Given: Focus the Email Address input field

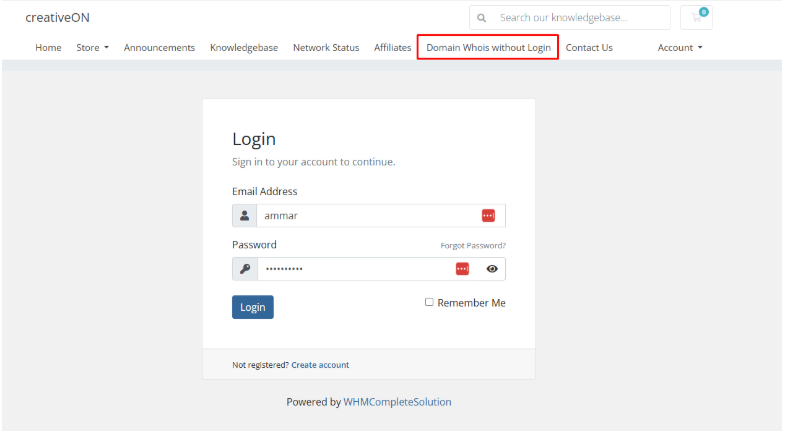Looking at the screenshot, I should (365, 215).
